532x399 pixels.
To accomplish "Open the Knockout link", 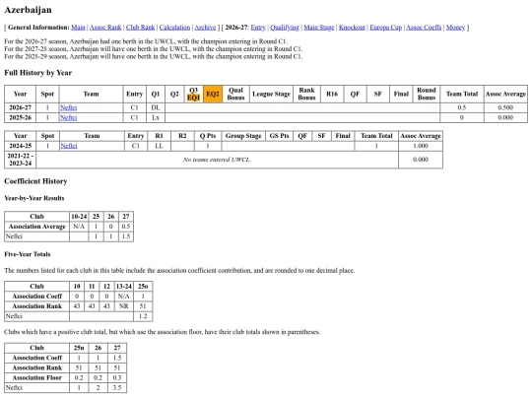I will [x=352, y=28].
